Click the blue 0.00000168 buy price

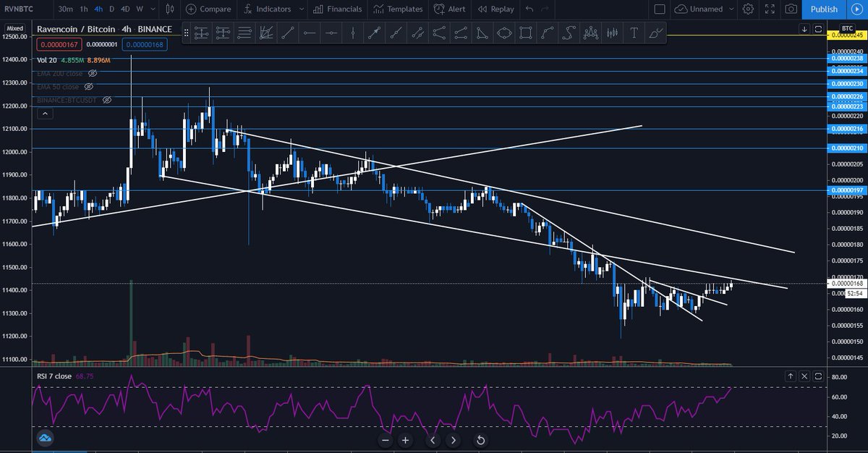145,44
